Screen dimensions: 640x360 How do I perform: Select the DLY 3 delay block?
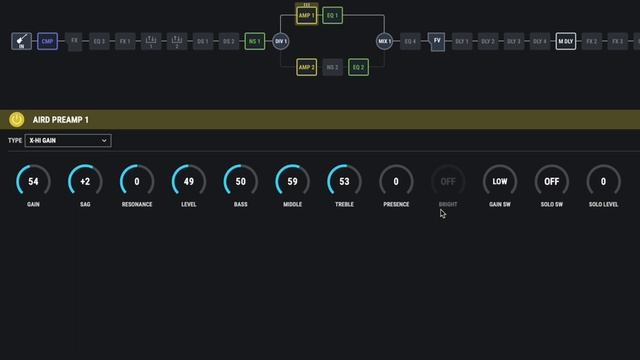514,41
